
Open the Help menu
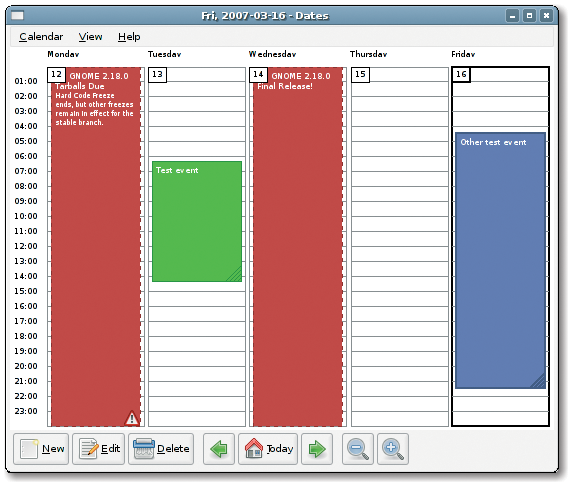coord(129,37)
